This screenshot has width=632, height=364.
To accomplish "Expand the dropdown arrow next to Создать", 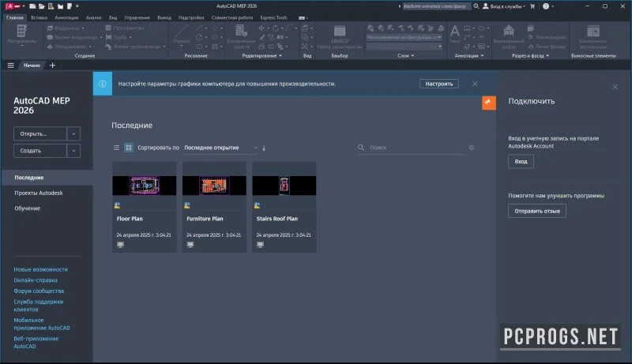I will coord(73,151).
